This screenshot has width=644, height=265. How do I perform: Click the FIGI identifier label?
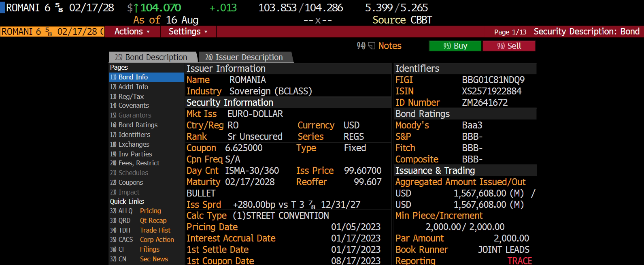tap(404, 80)
